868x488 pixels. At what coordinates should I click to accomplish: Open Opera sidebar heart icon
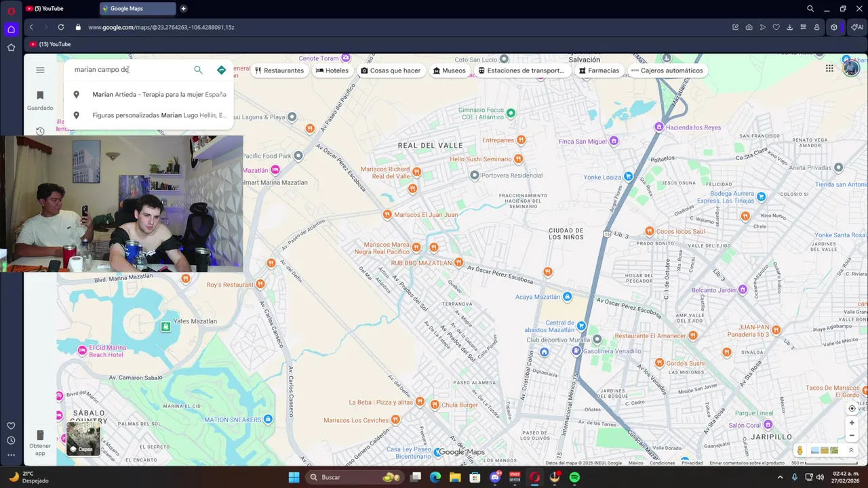(11, 426)
